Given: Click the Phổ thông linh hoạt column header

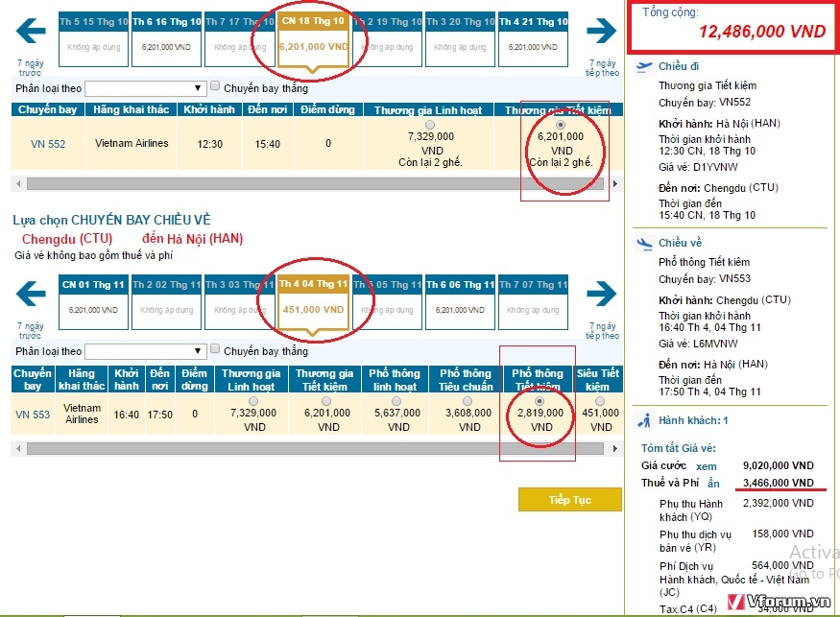Looking at the screenshot, I should [395, 380].
